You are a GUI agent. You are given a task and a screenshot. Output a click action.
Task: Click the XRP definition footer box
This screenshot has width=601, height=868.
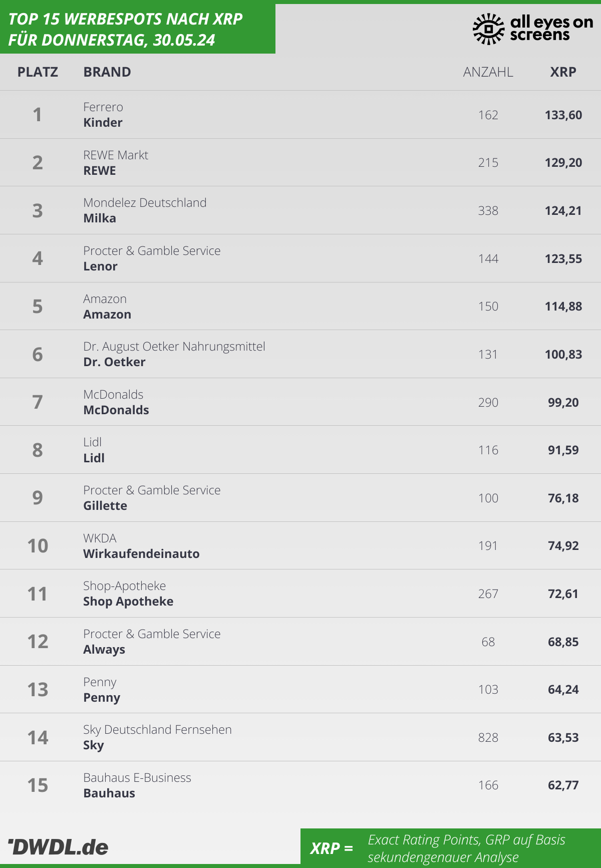(x=450, y=848)
